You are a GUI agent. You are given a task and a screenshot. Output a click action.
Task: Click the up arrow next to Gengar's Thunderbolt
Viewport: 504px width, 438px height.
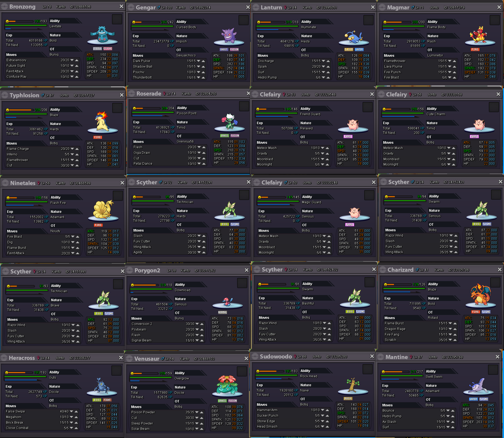pos(203,77)
